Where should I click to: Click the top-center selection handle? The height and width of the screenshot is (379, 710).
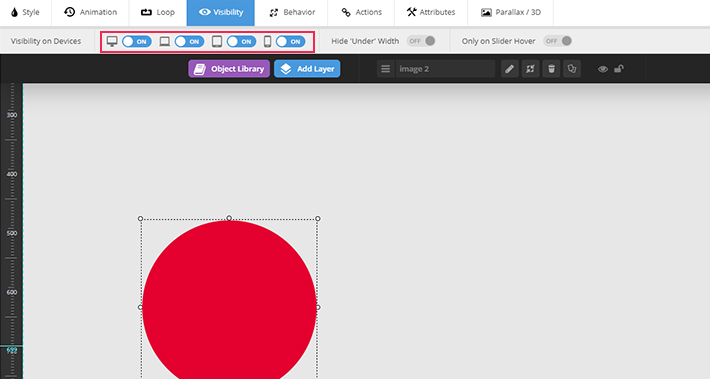pos(229,218)
